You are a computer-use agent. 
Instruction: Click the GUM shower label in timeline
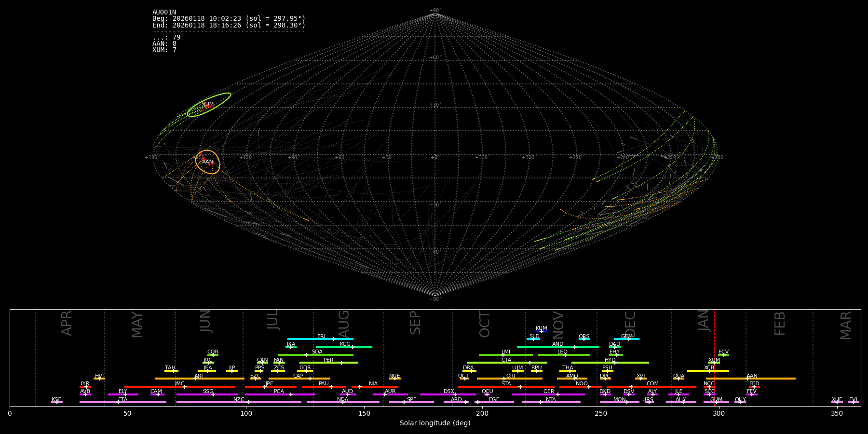click(x=717, y=400)
